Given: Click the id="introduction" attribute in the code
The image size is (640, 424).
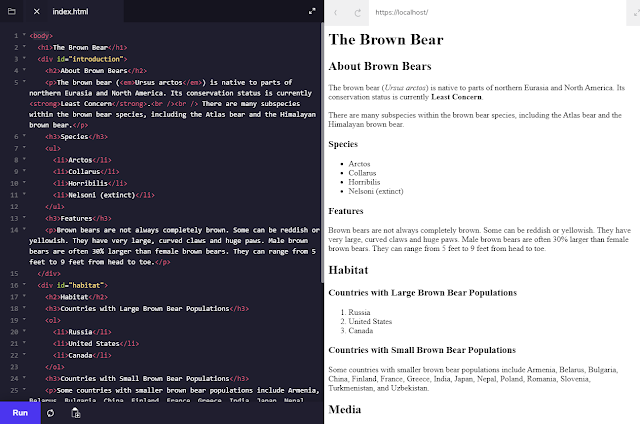Looking at the screenshot, I should pyautogui.click(x=90, y=59).
